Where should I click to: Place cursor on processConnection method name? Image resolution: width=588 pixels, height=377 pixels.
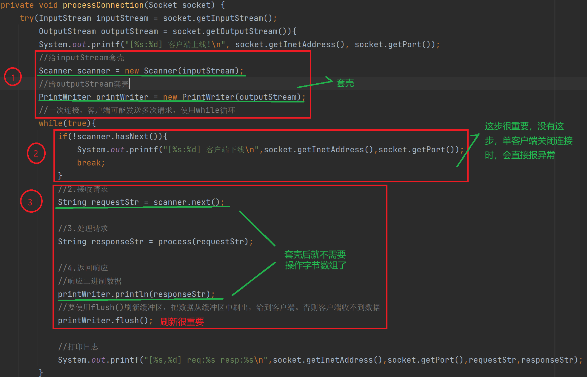[x=103, y=5]
